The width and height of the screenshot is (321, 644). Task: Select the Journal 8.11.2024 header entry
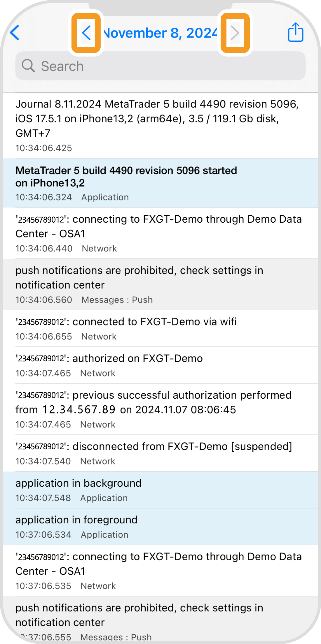click(160, 125)
